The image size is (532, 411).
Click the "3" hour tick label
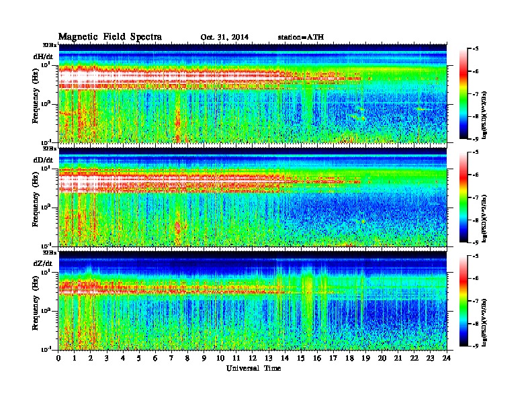[107, 358]
